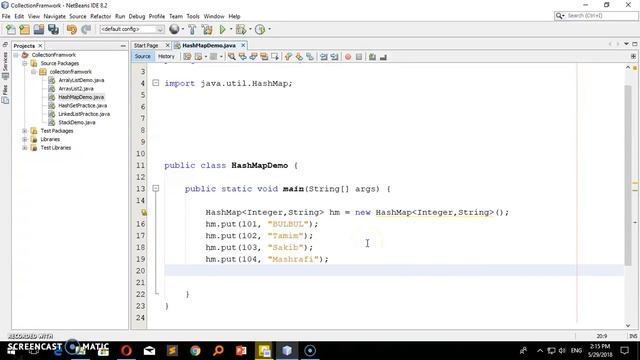Click the Previous Bookmark icon

coord(289,57)
